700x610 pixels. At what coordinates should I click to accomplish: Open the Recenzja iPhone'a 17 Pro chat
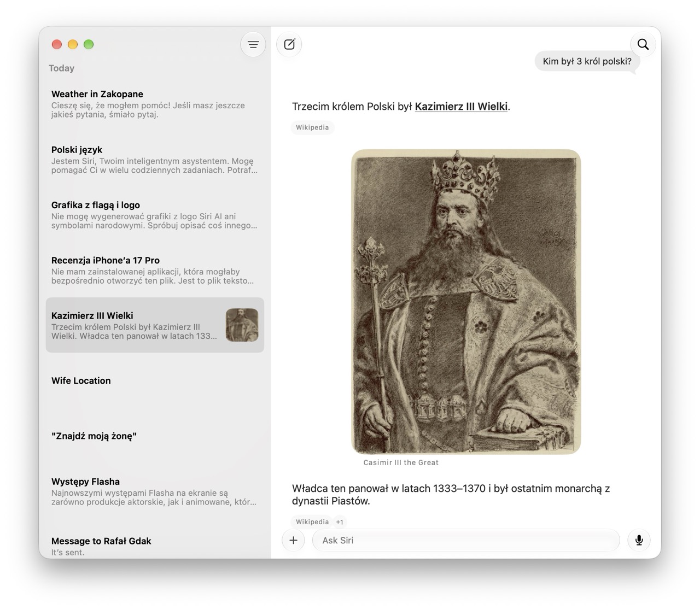[155, 269]
